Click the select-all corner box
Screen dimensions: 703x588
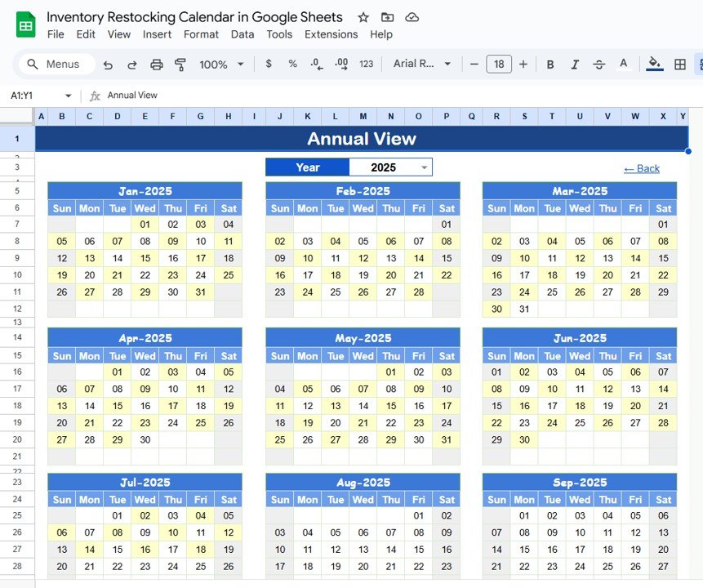[x=17, y=116]
